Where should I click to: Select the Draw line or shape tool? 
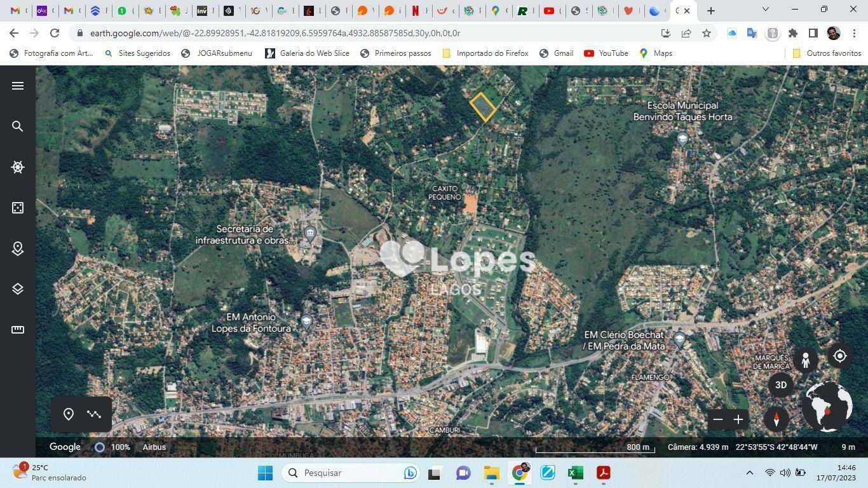tap(94, 414)
